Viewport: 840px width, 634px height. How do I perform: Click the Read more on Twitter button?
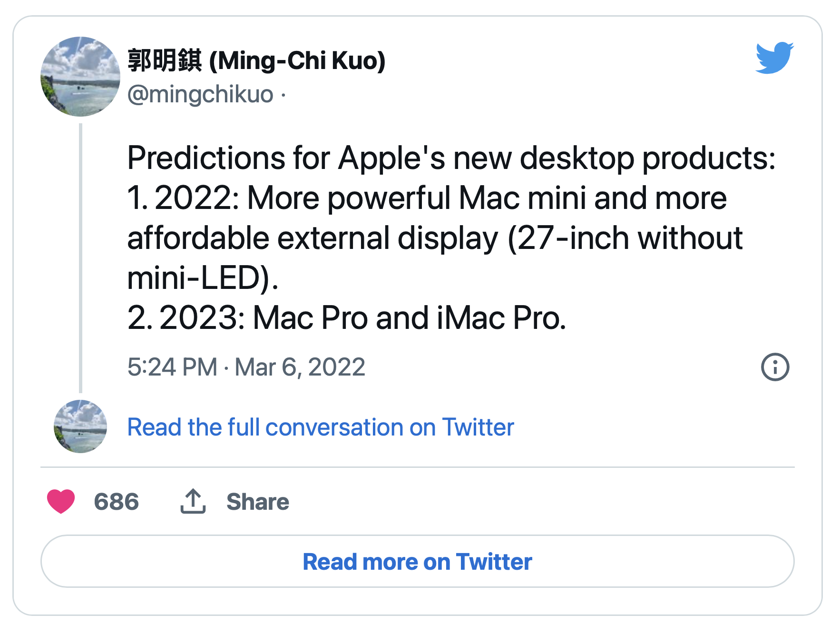click(x=418, y=561)
